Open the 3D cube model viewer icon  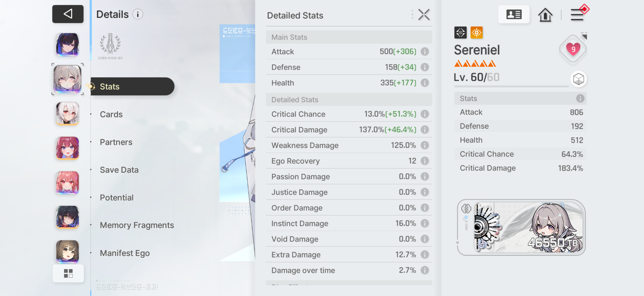(578, 79)
